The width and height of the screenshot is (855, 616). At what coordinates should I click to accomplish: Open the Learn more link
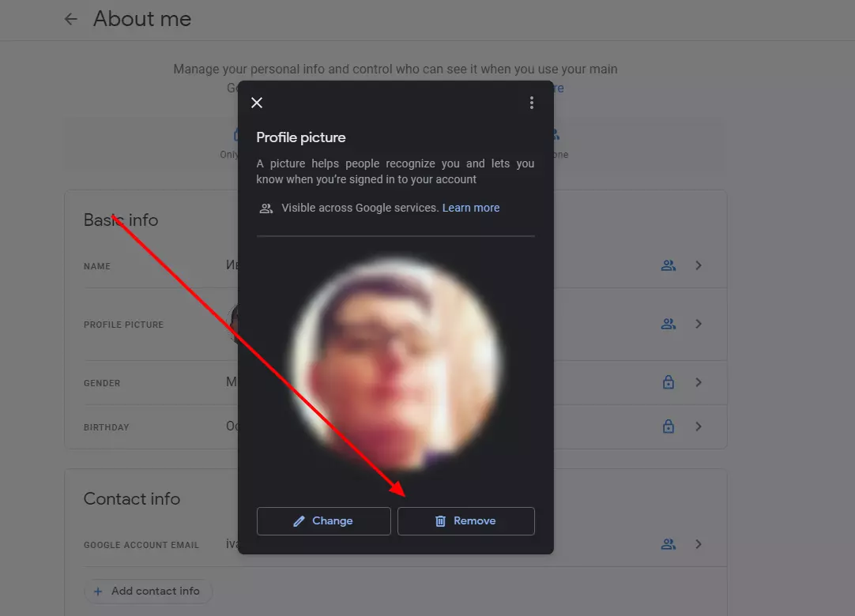471,208
